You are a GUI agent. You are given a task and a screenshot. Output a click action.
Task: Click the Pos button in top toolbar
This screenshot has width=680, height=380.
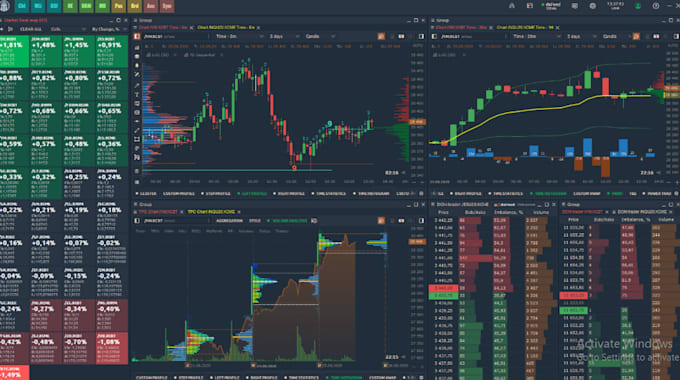(x=118, y=6)
